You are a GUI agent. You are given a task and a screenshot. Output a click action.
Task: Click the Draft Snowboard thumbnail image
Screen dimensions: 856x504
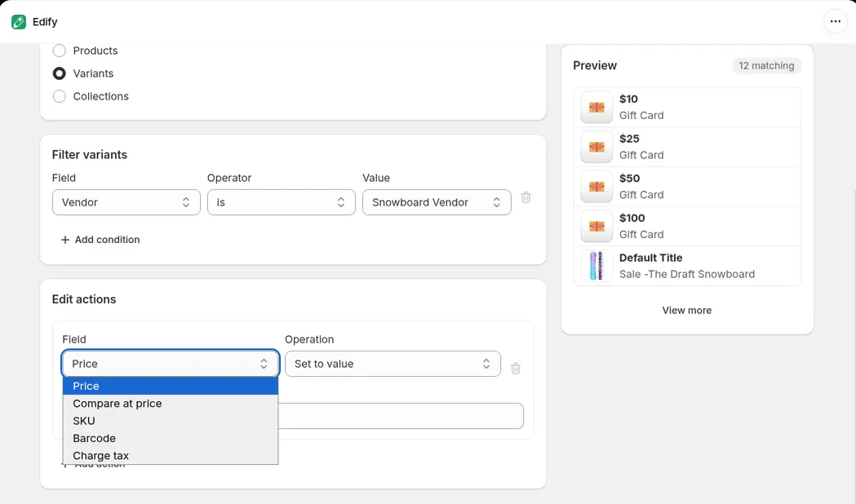click(x=597, y=266)
